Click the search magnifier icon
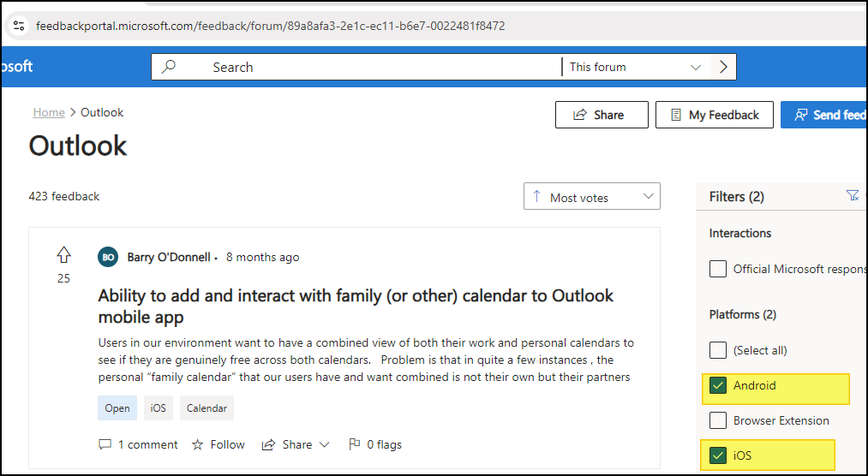 pos(168,67)
